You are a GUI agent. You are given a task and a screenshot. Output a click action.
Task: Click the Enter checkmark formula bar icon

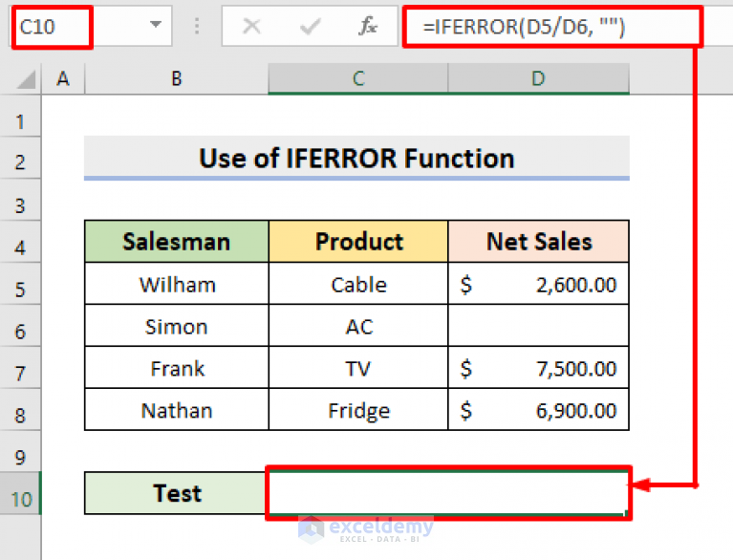tap(310, 26)
